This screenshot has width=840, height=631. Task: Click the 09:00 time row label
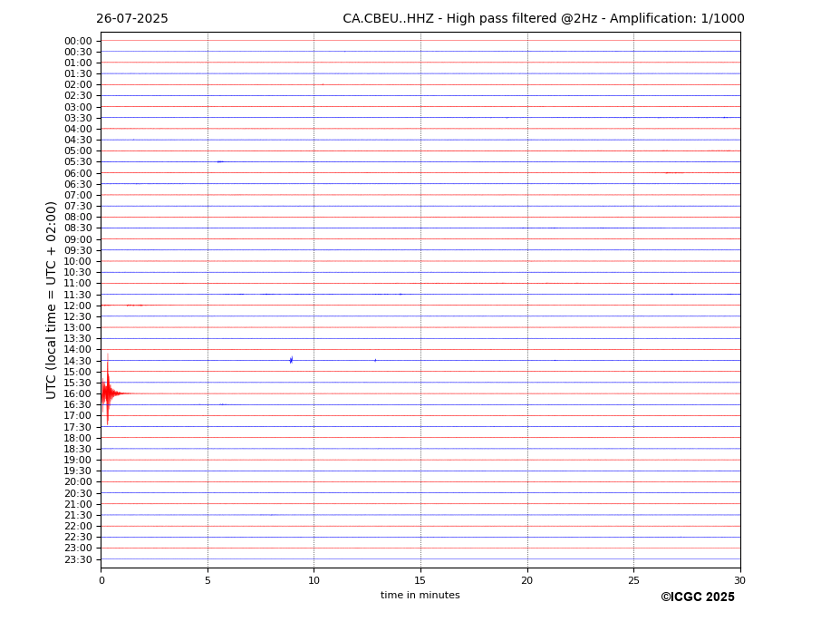(78, 239)
